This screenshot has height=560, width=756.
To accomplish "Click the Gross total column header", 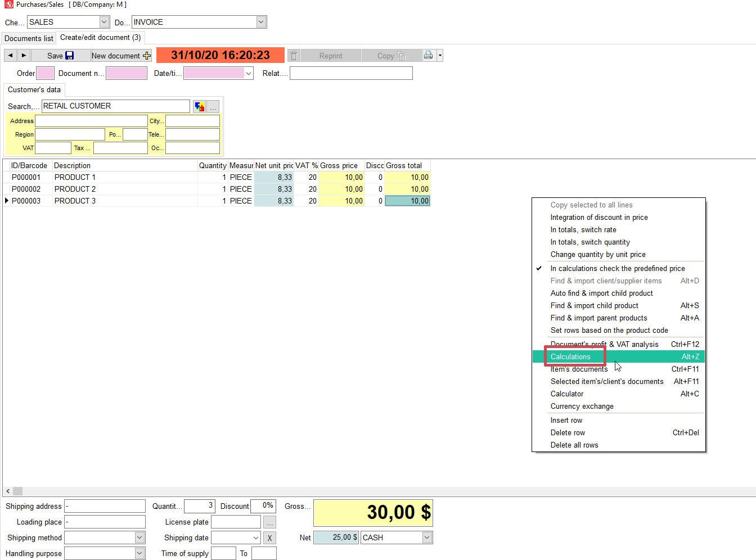I will (x=407, y=165).
